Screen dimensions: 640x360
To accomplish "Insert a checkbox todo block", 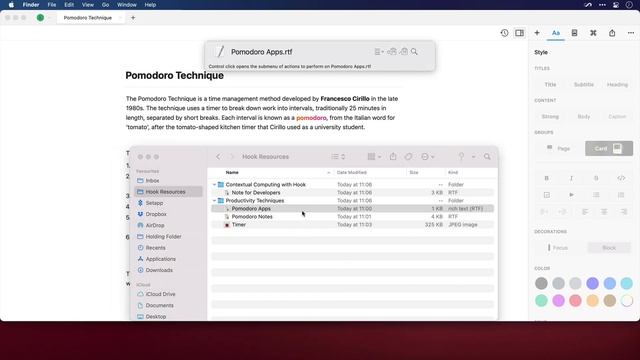I will click(547, 195).
